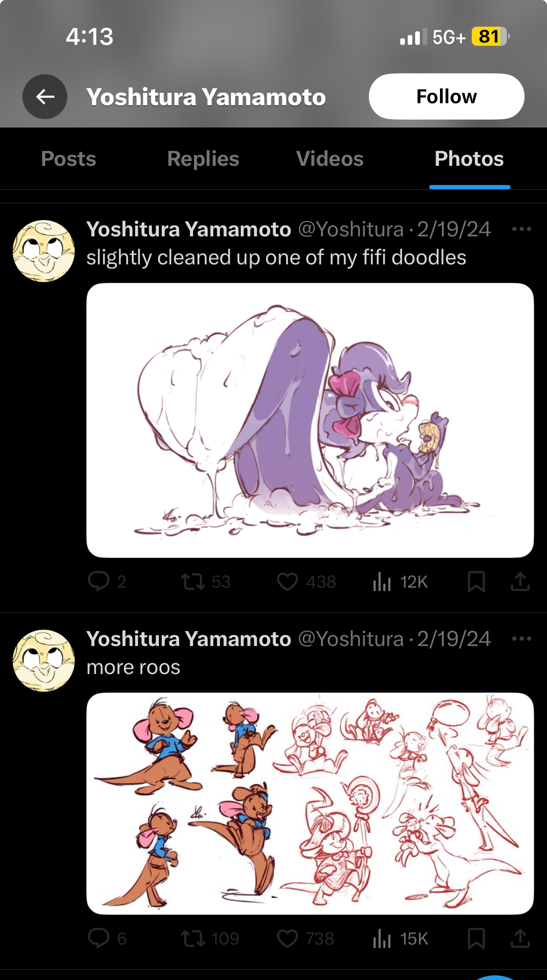The height and width of the screenshot is (980, 547).
Task: Open the @Yoshitura handle on first post
Action: click(351, 229)
